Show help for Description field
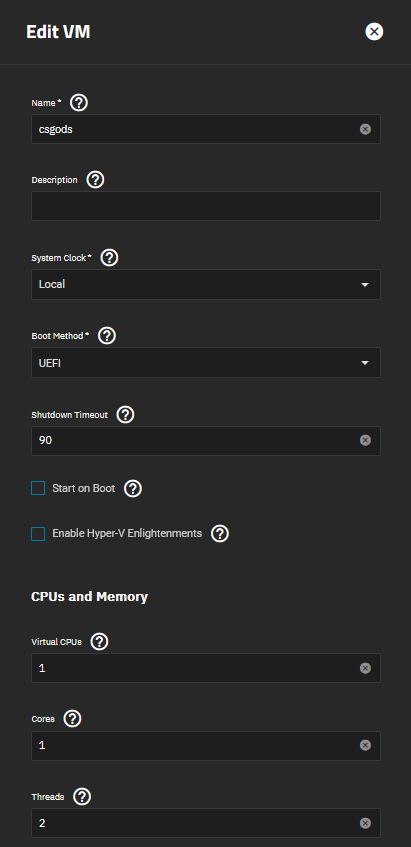Image resolution: width=411 pixels, height=847 pixels. [x=96, y=180]
